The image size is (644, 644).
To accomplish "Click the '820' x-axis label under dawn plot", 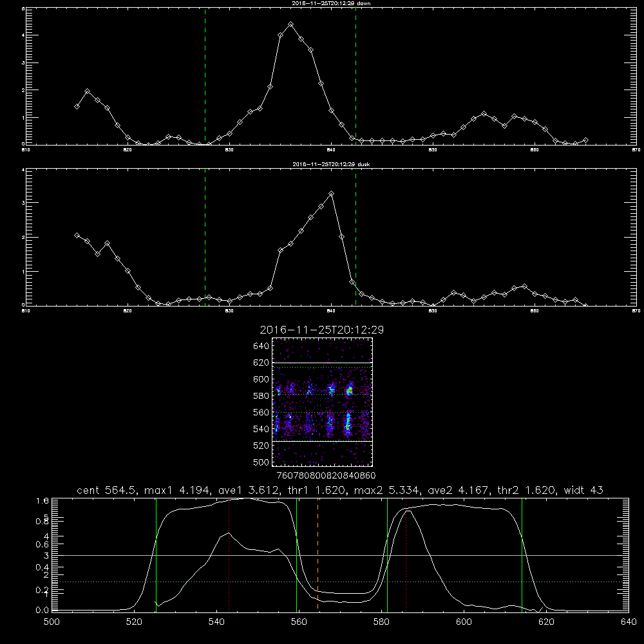I will pyautogui.click(x=128, y=150).
